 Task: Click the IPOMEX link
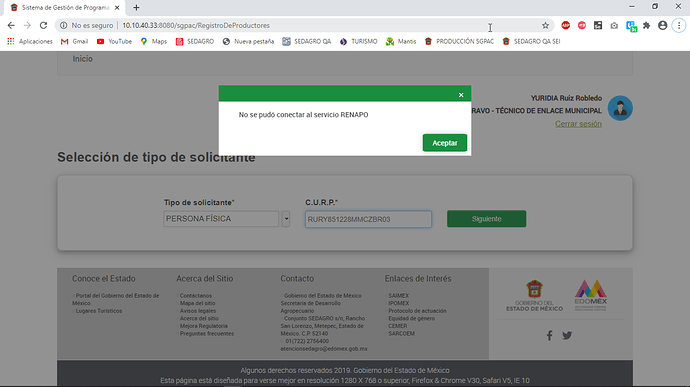(399, 303)
